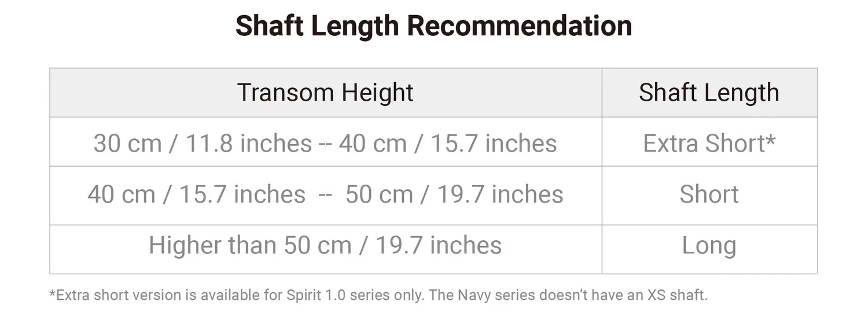This screenshot has height=327, width=868.
Task: Click "19.7 inches" in the Long row
Action: coord(439,245)
